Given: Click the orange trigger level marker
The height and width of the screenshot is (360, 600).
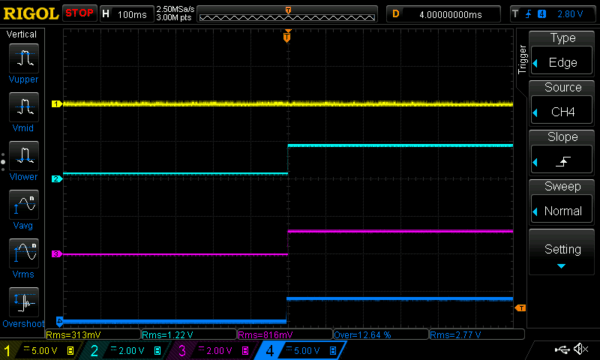Looking at the screenshot, I should pyautogui.click(x=520, y=308).
